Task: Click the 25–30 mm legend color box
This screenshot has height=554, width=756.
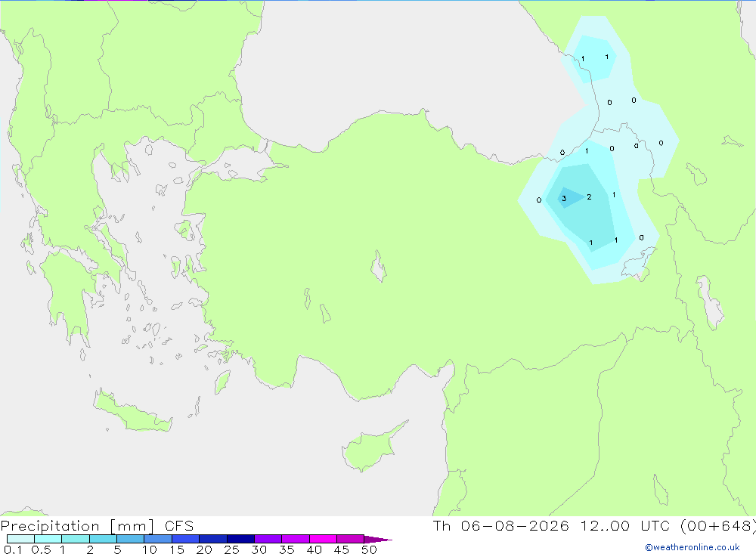Action: pyautogui.click(x=240, y=539)
